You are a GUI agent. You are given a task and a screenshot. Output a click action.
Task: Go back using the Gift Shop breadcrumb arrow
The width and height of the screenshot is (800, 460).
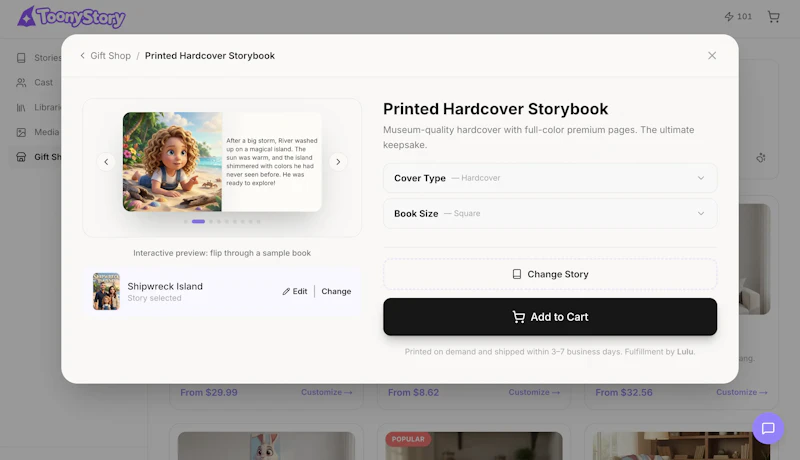coord(83,56)
